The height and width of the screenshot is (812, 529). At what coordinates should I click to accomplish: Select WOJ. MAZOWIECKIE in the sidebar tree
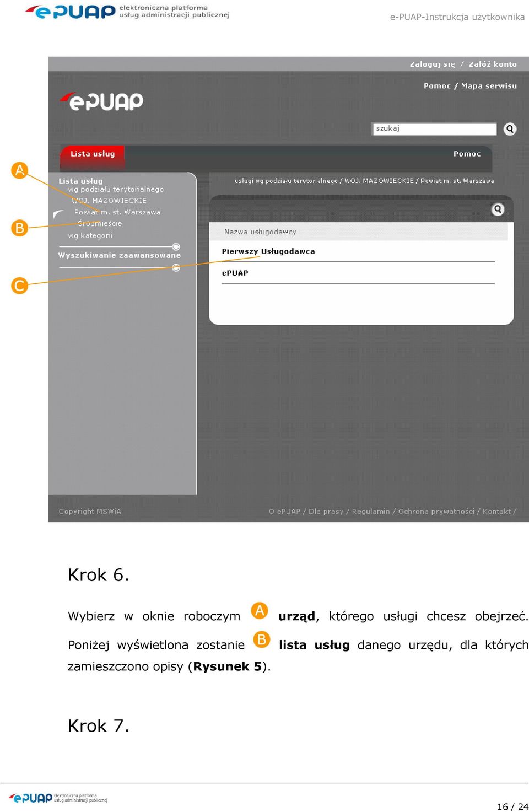tap(109, 201)
